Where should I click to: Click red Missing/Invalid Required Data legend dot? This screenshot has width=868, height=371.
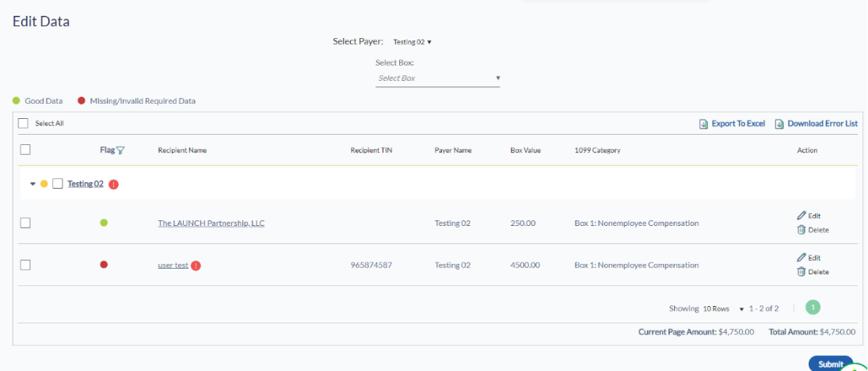pos(82,101)
